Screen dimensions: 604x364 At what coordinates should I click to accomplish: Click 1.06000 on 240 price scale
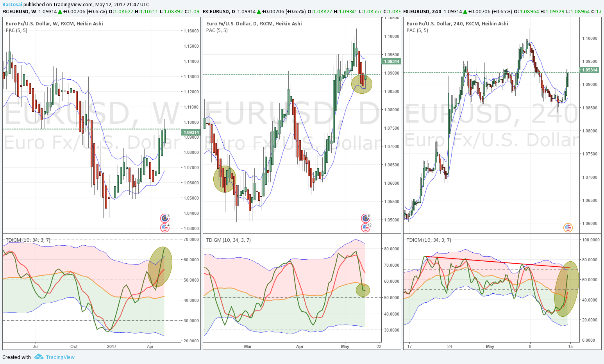[590, 223]
